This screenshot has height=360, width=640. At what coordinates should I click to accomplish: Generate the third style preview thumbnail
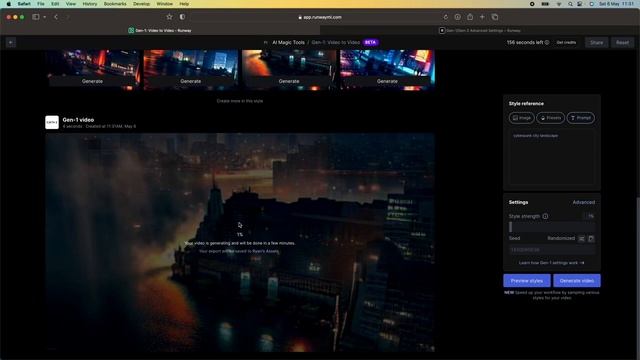(x=289, y=81)
